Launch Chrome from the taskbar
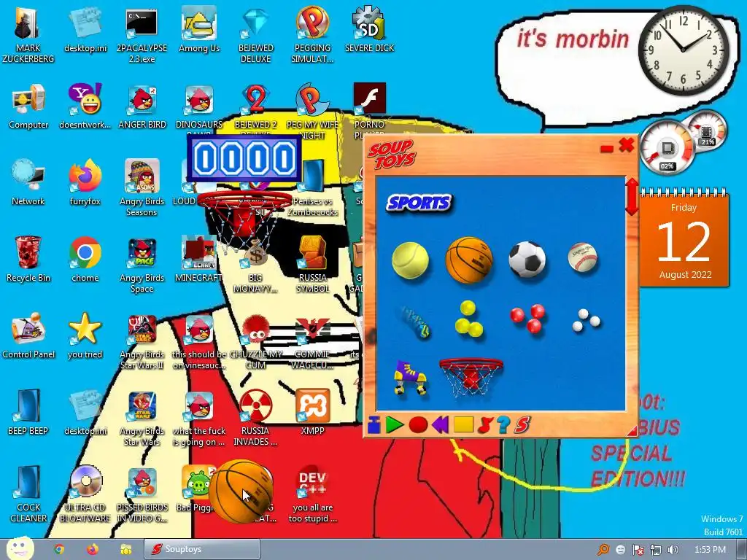Image resolution: width=747 pixels, height=560 pixels. tap(58, 549)
